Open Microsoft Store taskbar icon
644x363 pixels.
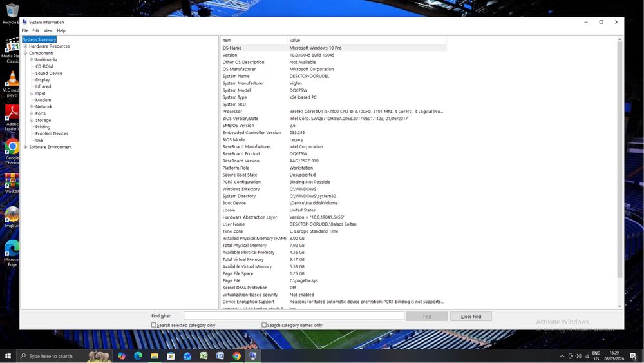tap(171, 356)
